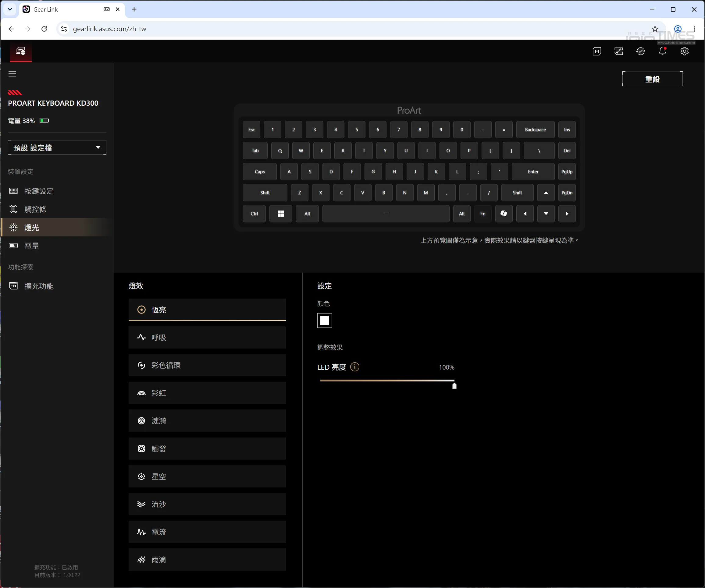Click the Fn key on preview
This screenshot has height=588, width=705.
tap(483, 214)
